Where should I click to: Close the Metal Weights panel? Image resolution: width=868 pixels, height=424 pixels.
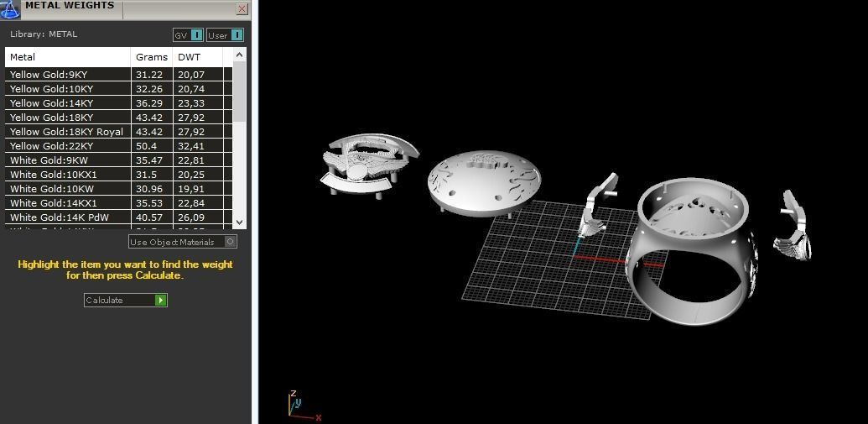tap(242, 9)
